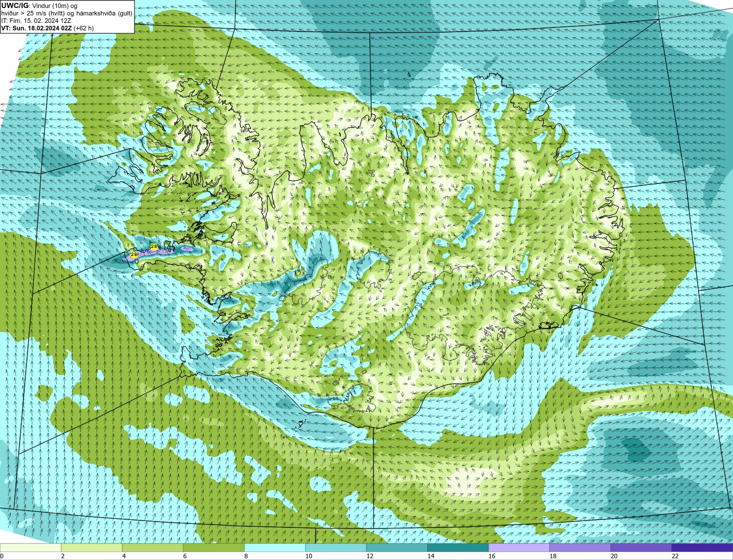Viewport: 733px width, 560px height.
Task: Click the '18' tick label on the scale
Action: pos(553,556)
